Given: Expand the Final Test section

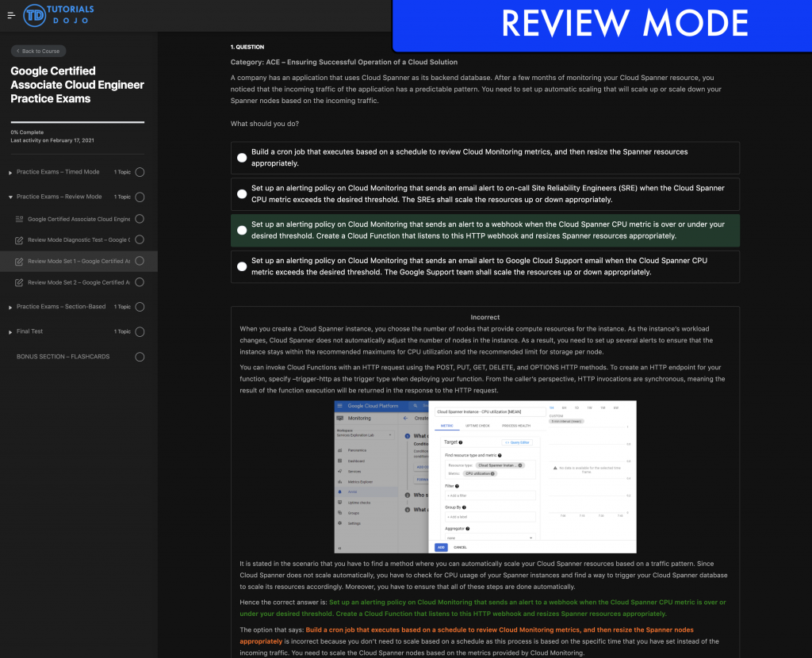Looking at the screenshot, I should pyautogui.click(x=11, y=331).
